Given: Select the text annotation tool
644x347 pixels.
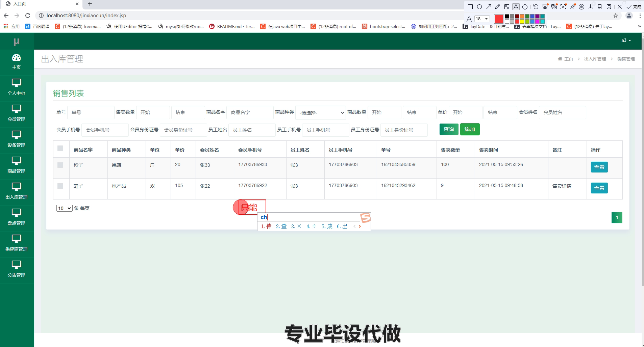Looking at the screenshot, I should (516, 7).
